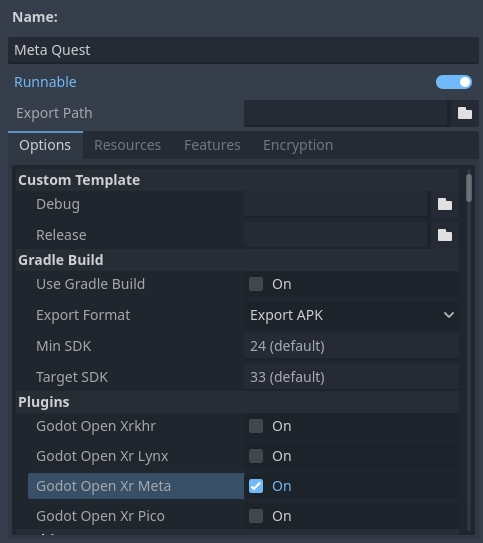Select the Options tab
The width and height of the screenshot is (483, 543).
45,145
